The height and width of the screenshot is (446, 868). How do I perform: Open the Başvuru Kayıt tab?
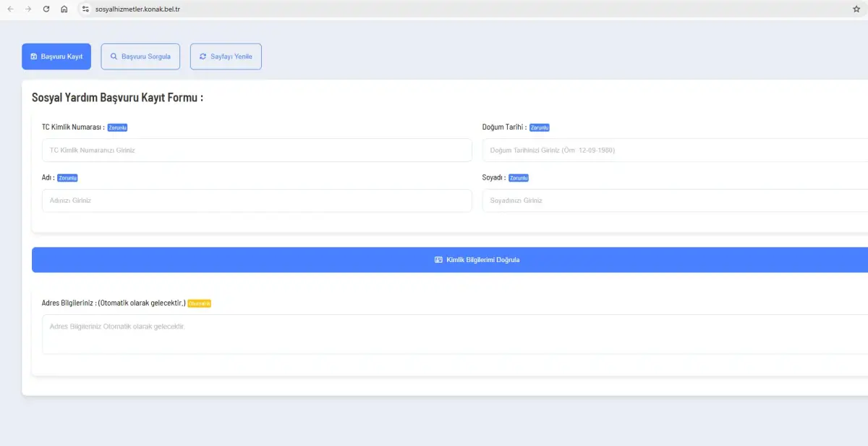coord(56,56)
